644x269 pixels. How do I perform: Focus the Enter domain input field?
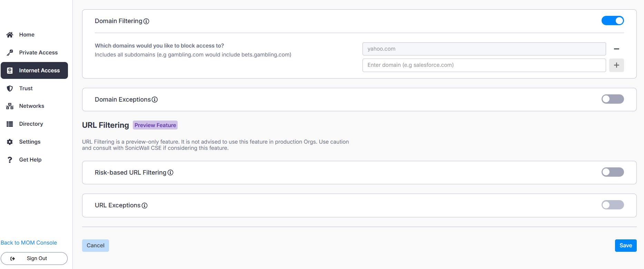484,65
